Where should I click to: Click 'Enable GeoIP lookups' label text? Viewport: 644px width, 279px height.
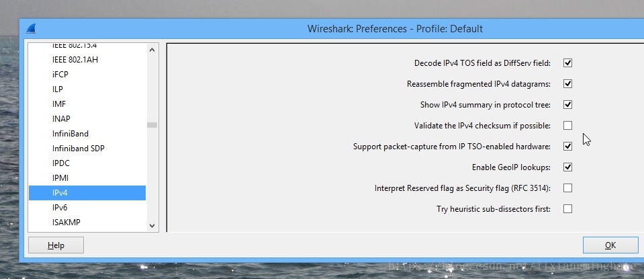pos(511,167)
